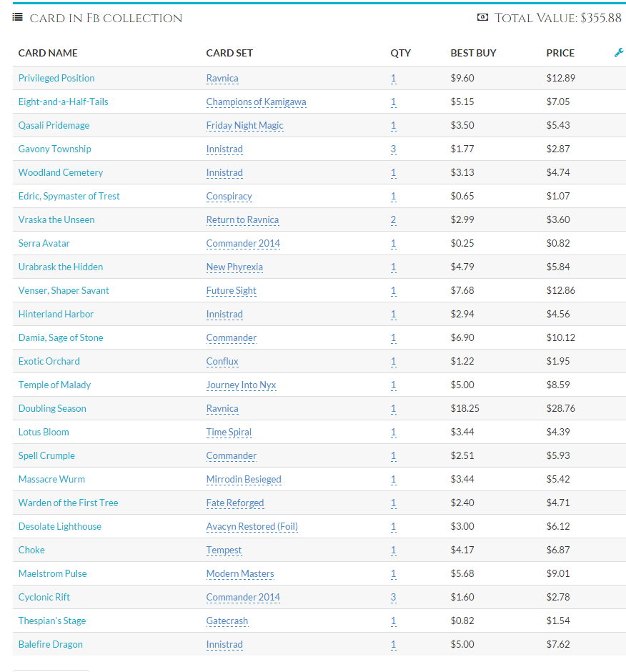This screenshot has height=672, width=626.
Task: Open the Avacyn Restored (Foil) set link
Action: (x=252, y=526)
